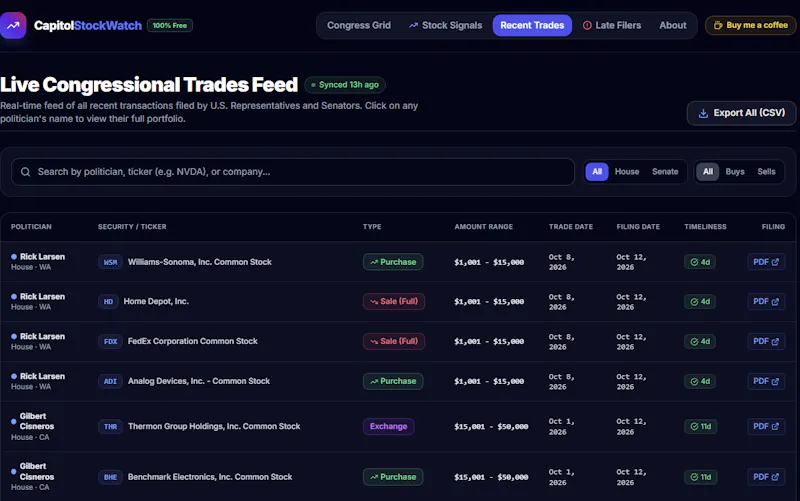The image size is (800, 501).
Task: Open PDF filing for Benchmark Electronics trade
Action: click(x=766, y=477)
